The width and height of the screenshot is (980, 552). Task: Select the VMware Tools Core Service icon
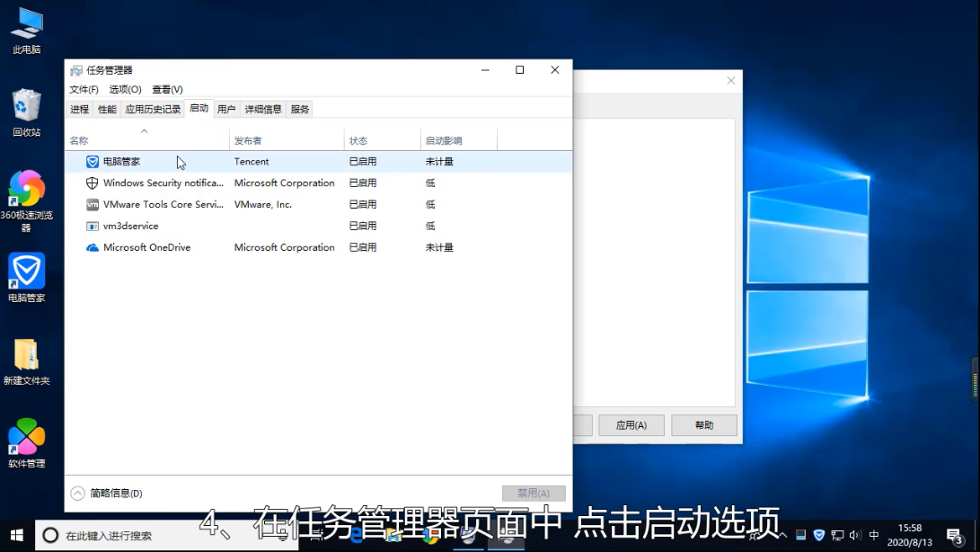[x=92, y=205]
